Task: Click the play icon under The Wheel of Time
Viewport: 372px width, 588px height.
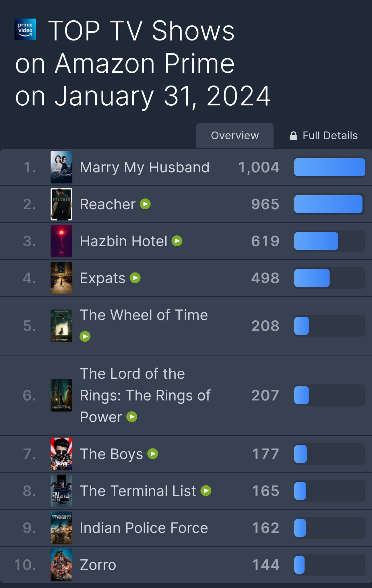Action: click(85, 336)
